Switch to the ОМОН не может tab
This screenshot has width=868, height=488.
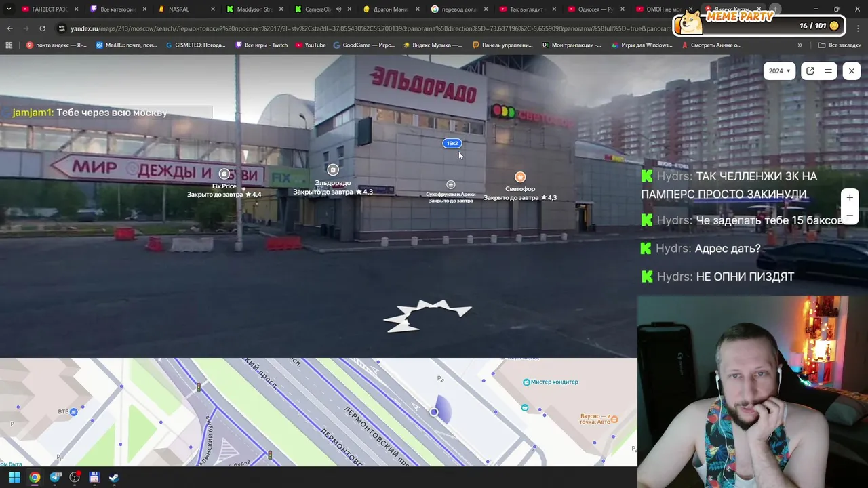tap(663, 9)
